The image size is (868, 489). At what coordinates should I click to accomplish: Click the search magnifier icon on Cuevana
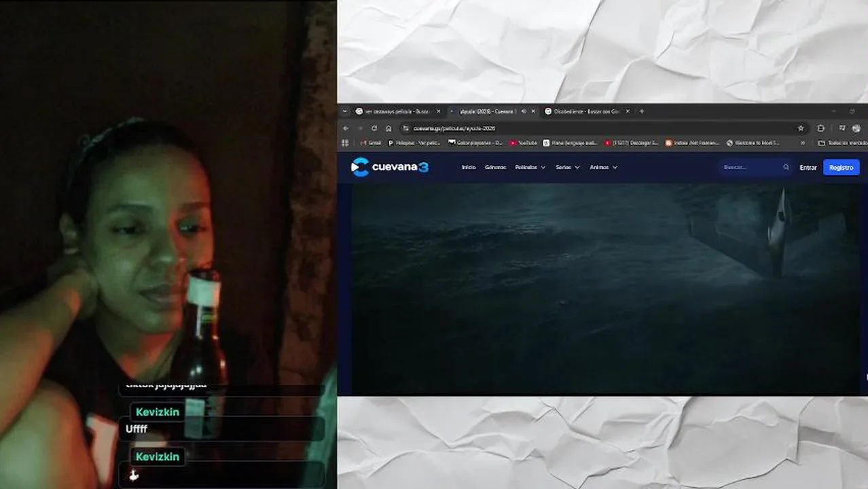pos(786,167)
